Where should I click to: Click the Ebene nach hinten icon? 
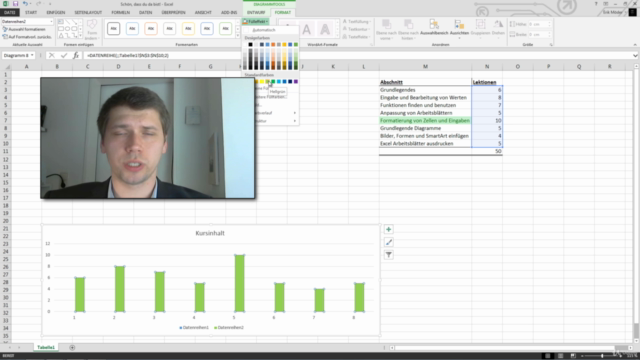408,24
